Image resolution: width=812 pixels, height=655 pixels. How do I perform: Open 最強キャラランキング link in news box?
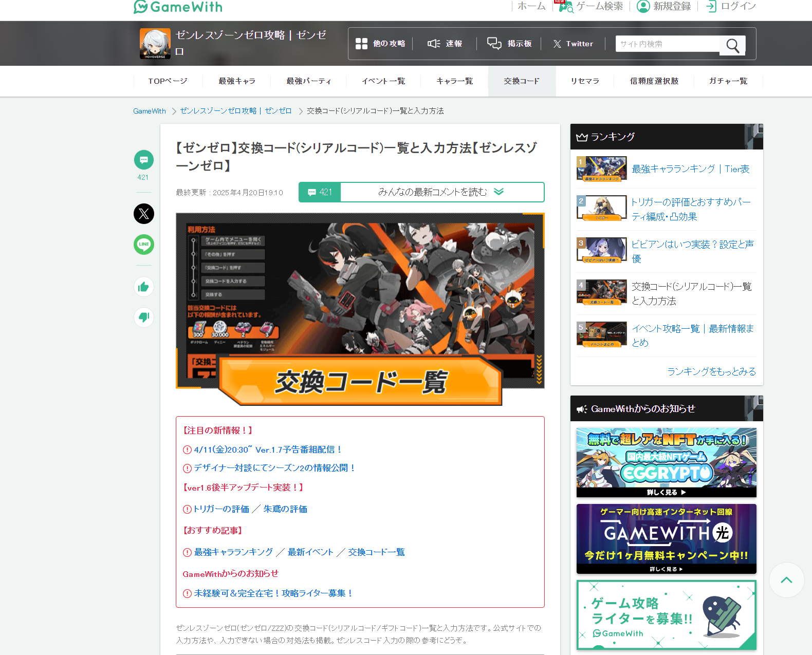click(x=234, y=552)
